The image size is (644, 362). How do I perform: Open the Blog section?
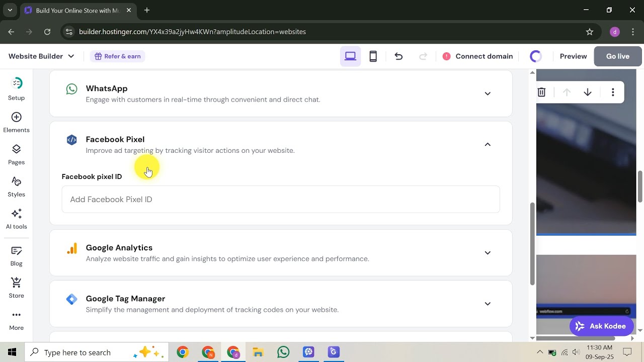click(16, 256)
